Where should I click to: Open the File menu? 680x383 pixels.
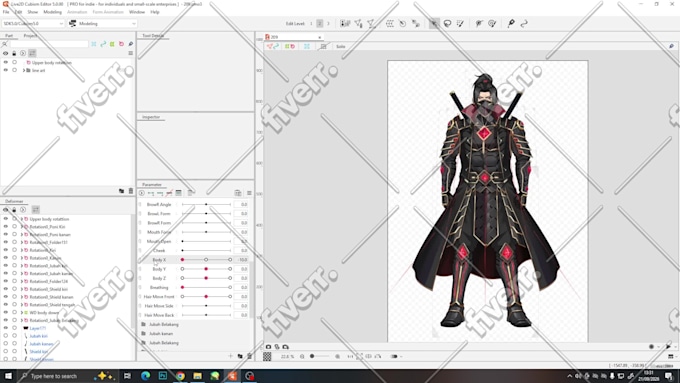[6, 12]
